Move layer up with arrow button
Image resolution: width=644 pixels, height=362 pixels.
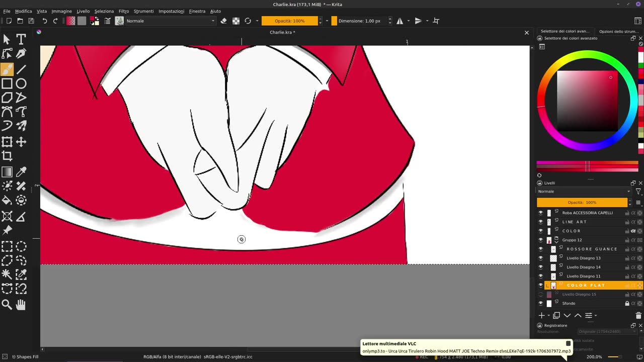coord(578,315)
